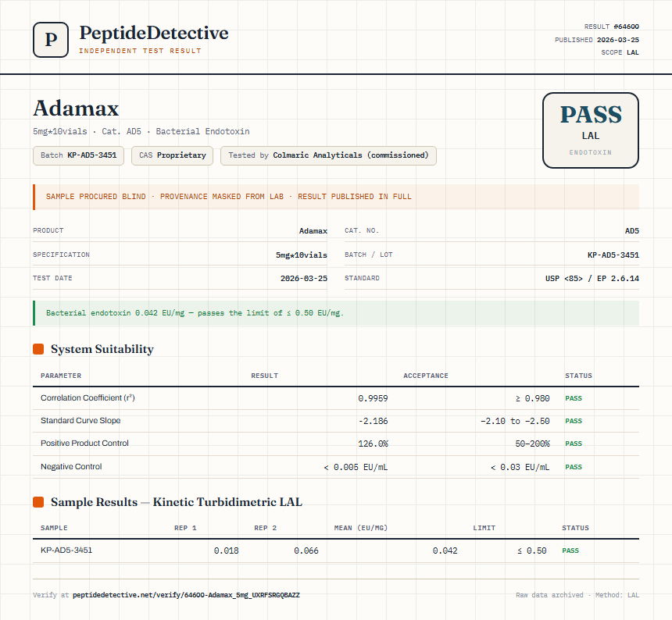The image size is (672, 620).
Task: Click the Adamax product heading
Action: pyautogui.click(x=76, y=109)
